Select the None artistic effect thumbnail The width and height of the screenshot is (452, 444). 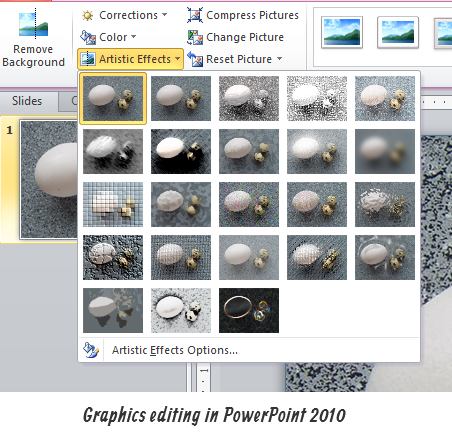(x=113, y=98)
